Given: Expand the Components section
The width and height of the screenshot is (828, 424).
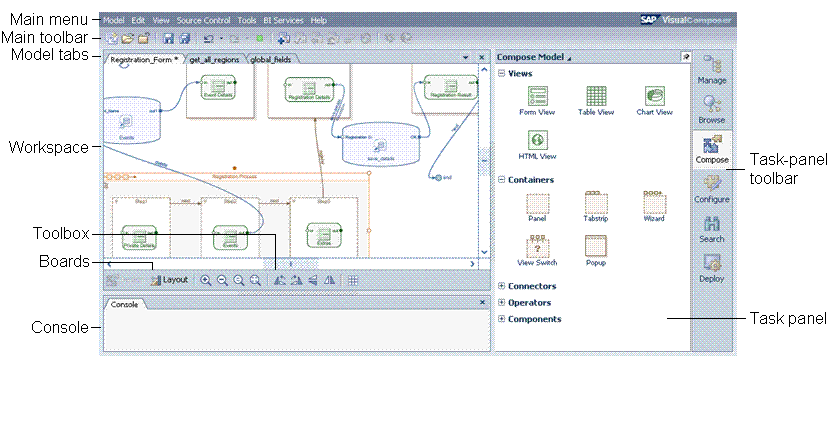Looking at the screenshot, I should [x=502, y=319].
